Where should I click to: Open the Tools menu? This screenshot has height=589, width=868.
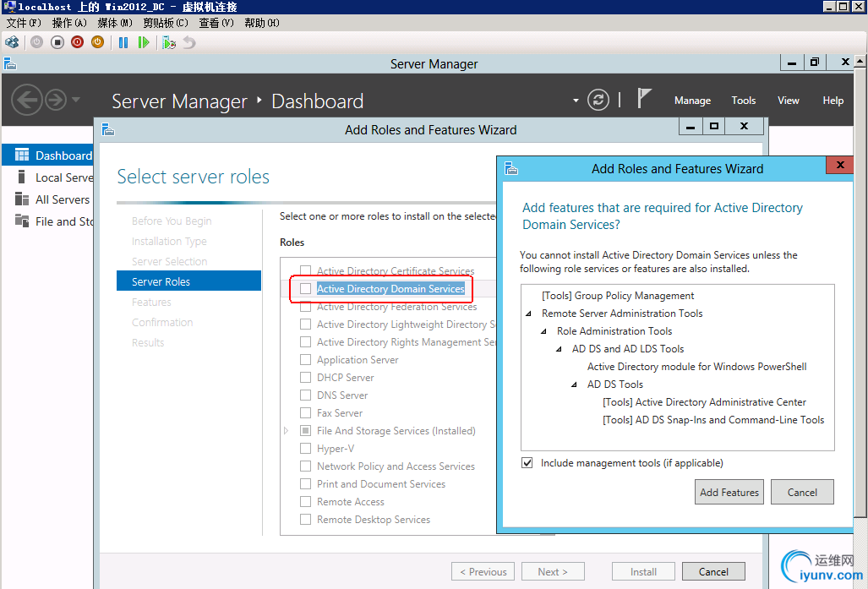(744, 101)
